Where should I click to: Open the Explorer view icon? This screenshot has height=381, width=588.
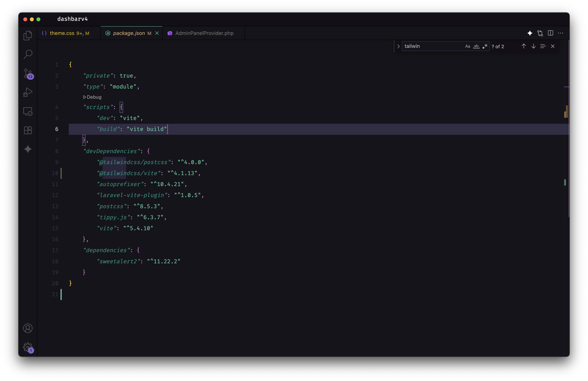[x=28, y=35]
